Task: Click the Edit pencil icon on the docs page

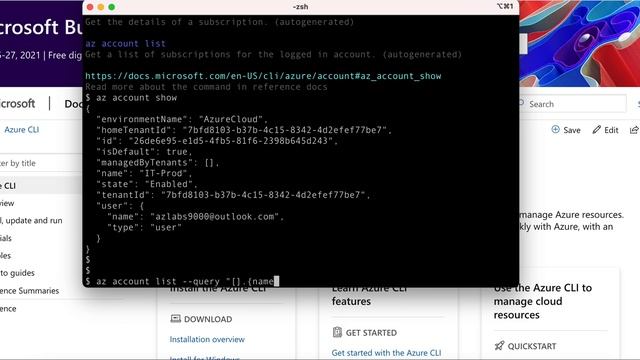Action: pos(597,129)
